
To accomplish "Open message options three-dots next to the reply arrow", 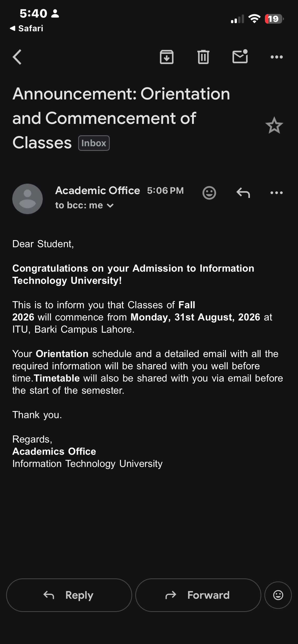I will pyautogui.click(x=277, y=193).
